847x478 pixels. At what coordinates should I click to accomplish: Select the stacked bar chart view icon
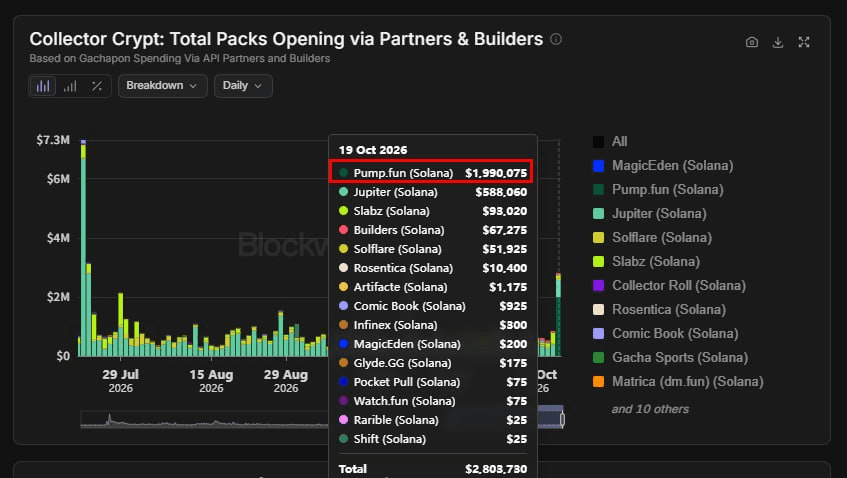coord(43,86)
